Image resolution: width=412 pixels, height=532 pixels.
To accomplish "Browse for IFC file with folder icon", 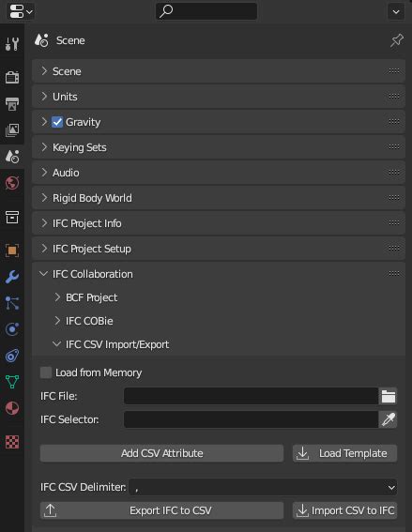I will point(388,396).
